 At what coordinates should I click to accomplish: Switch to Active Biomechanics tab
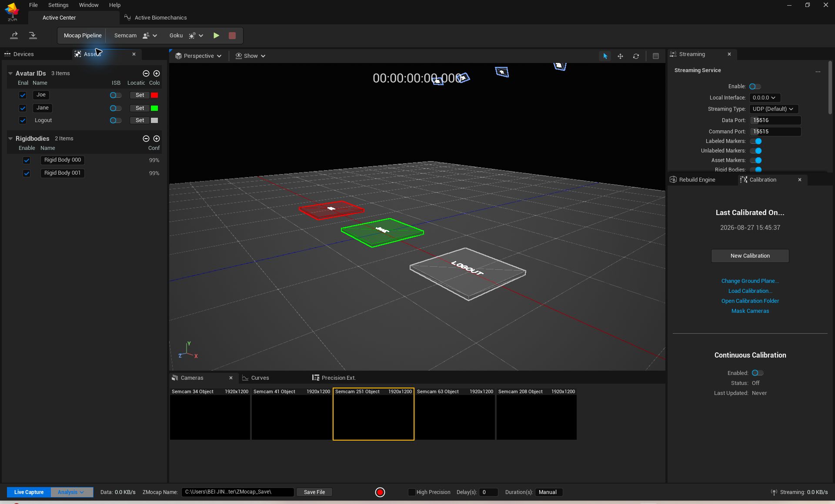pyautogui.click(x=156, y=18)
